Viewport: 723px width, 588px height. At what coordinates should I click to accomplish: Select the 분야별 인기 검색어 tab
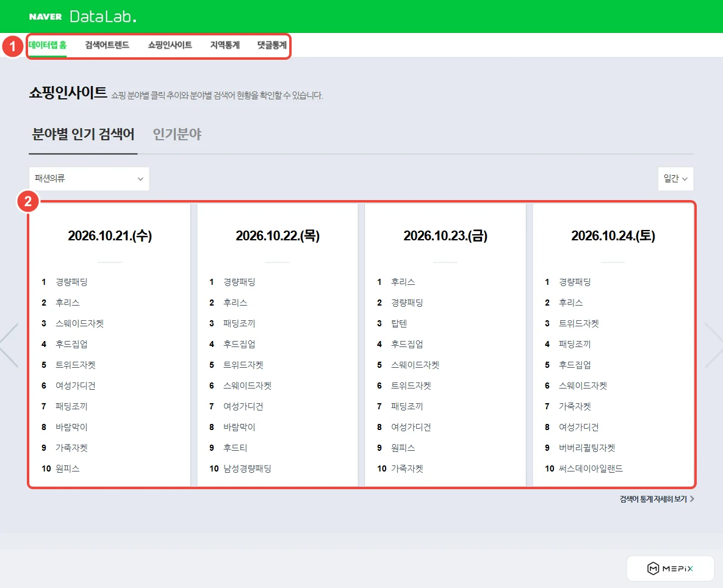(x=83, y=134)
